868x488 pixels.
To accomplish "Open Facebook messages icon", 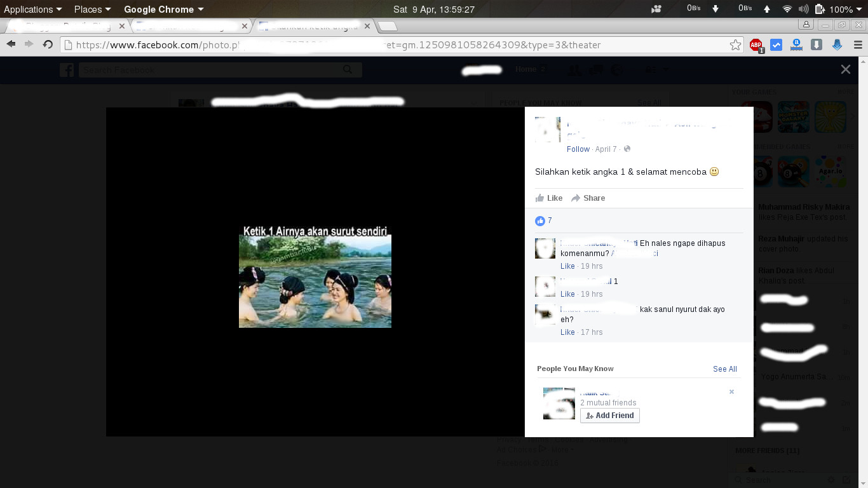I will click(x=595, y=70).
